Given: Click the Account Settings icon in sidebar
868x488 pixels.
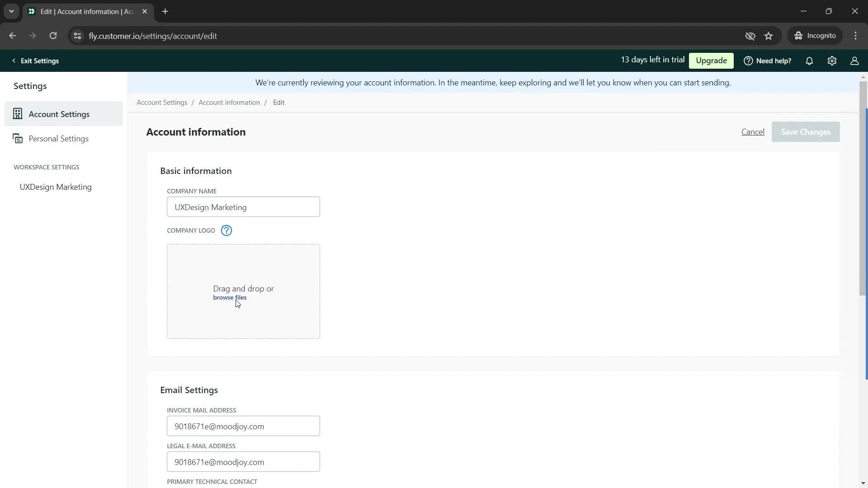Looking at the screenshot, I should click(17, 114).
